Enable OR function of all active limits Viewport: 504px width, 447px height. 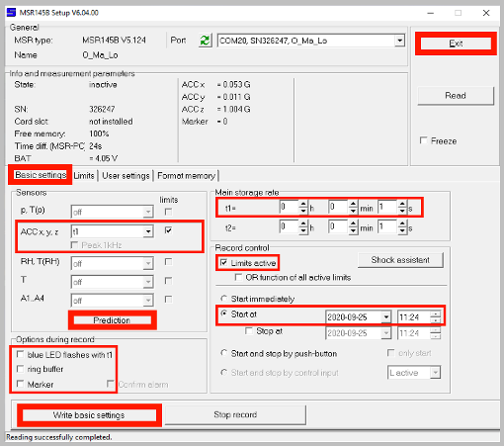tap(238, 277)
